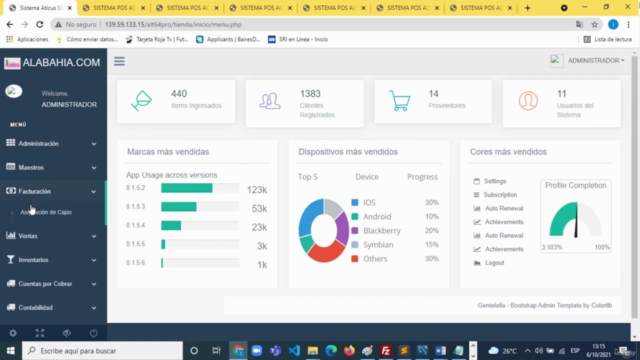The image size is (640, 360).
Task: Click Auto Renewal under Subscription
Action: click(504, 208)
